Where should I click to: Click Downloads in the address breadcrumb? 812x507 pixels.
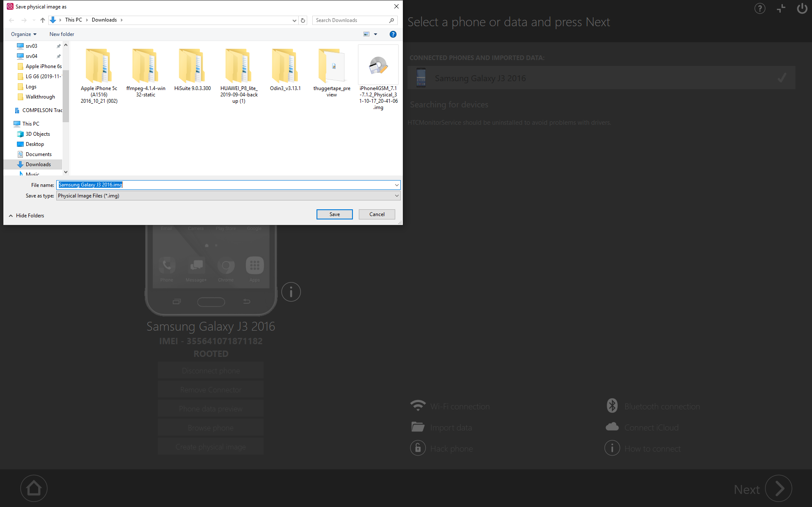[x=104, y=20]
